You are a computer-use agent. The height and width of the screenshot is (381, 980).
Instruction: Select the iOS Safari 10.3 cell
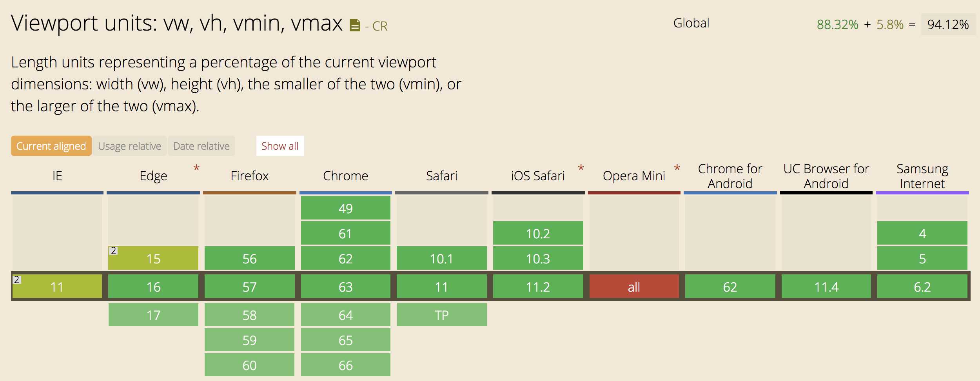(538, 258)
